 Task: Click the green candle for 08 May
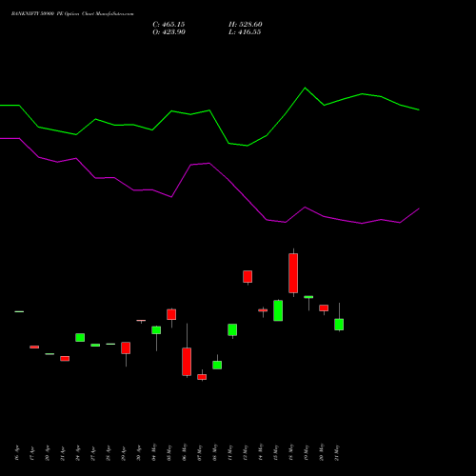(x=217, y=365)
